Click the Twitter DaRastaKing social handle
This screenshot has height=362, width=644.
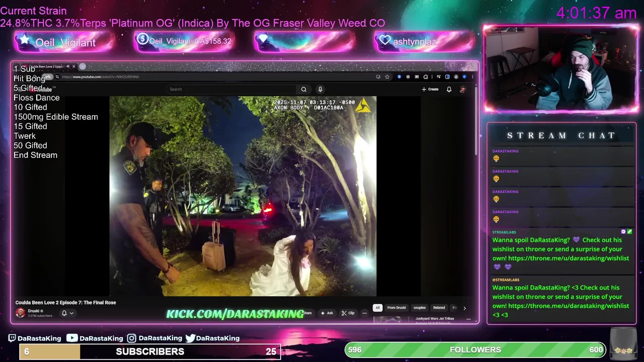click(212, 338)
